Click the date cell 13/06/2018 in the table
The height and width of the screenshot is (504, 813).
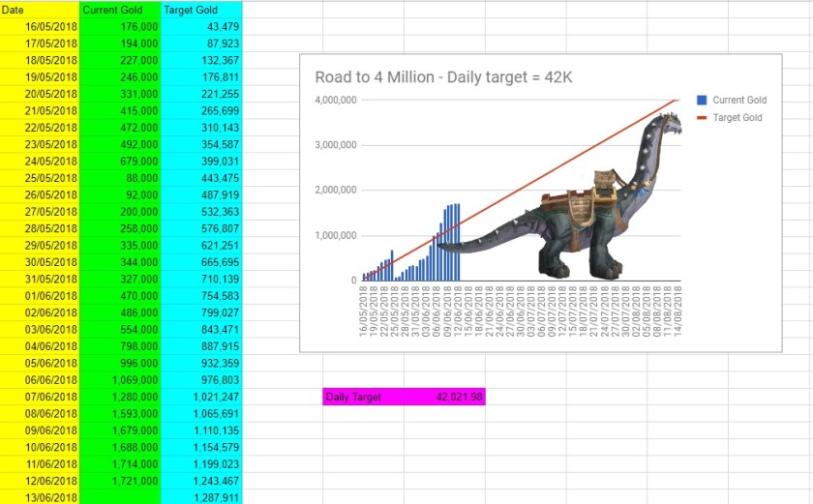tap(39, 497)
